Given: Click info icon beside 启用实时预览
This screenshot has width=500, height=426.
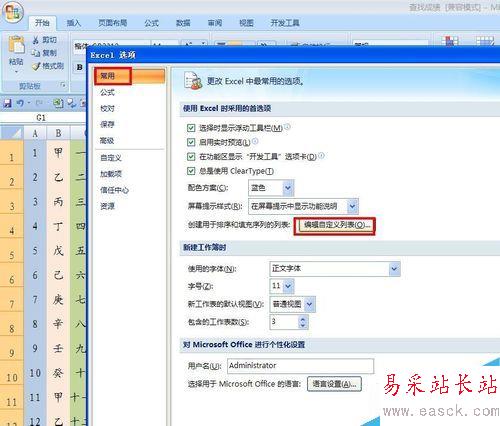Looking at the screenshot, I should click(x=255, y=141).
